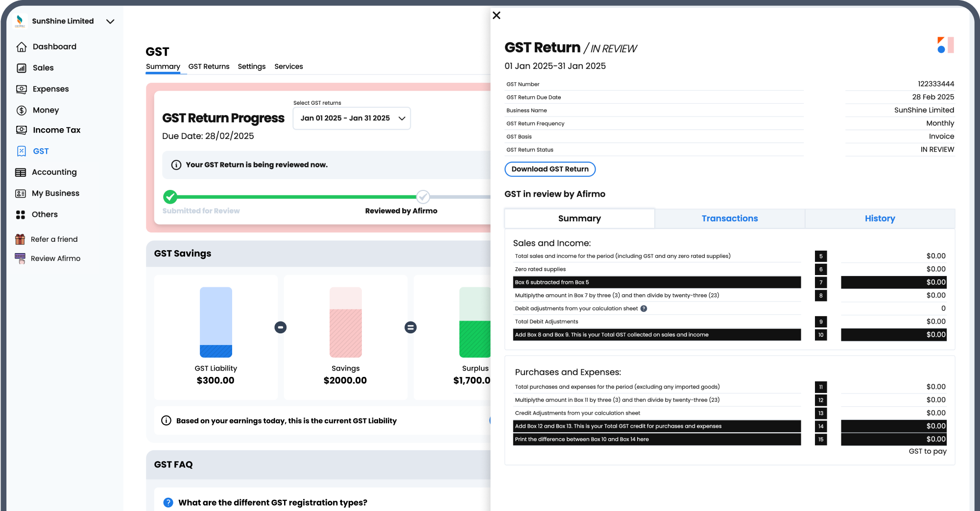Click the due date value 28 Feb 2025
Image resolution: width=980 pixels, height=511 pixels.
point(933,97)
